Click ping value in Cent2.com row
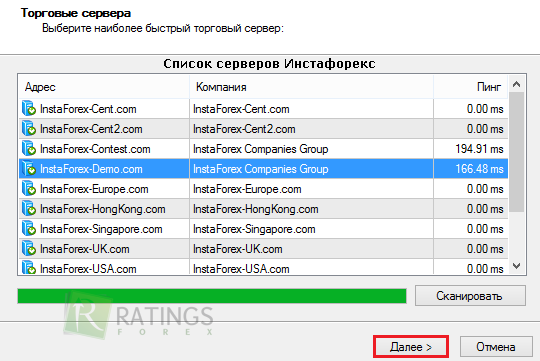 485,129
